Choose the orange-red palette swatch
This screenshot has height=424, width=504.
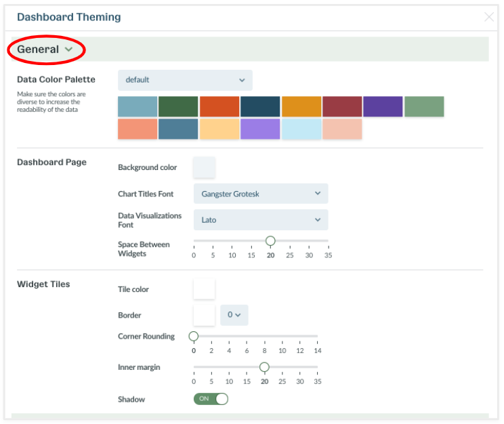coord(219,106)
